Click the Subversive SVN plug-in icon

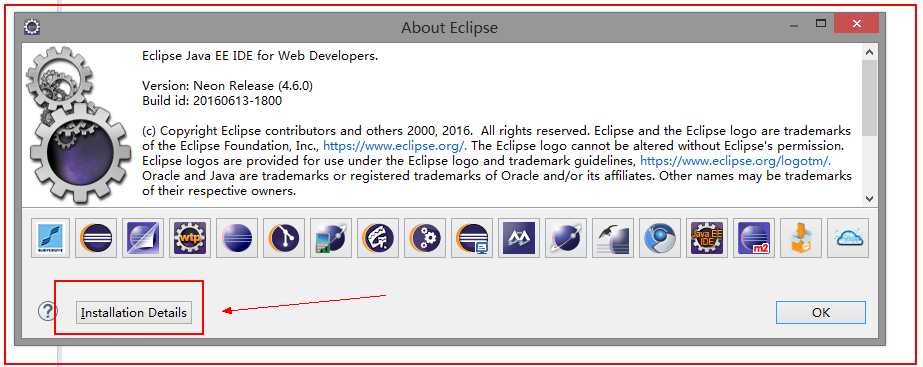click(50, 238)
